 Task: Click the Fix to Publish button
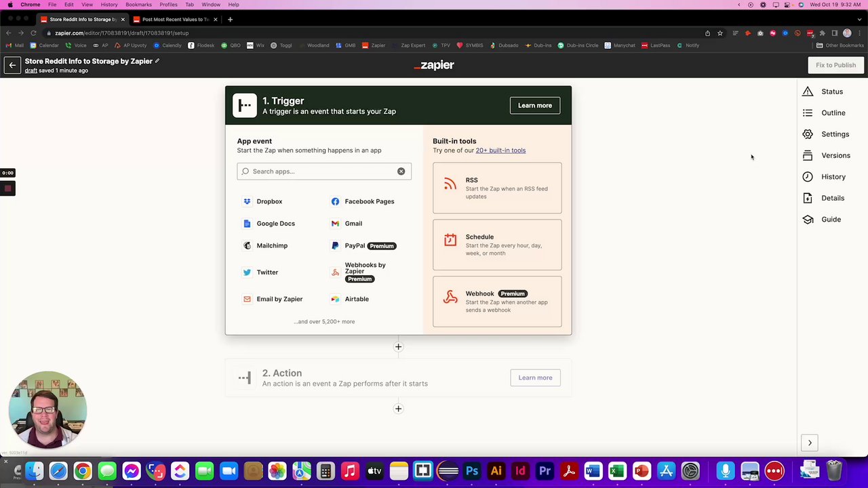point(835,65)
